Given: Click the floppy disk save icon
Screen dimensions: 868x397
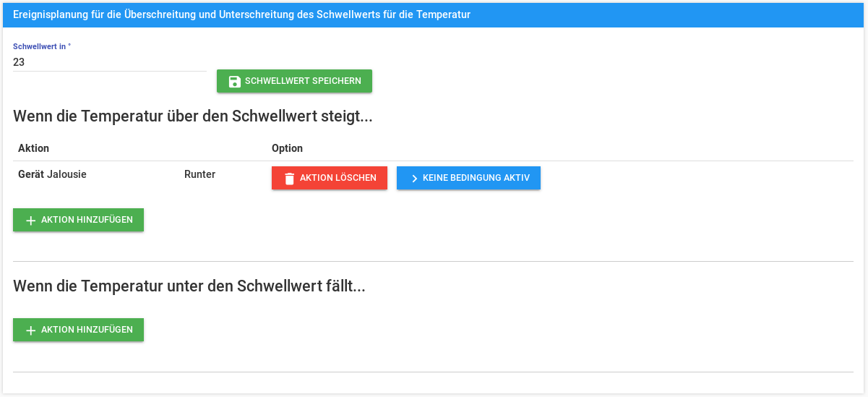Looking at the screenshot, I should (234, 81).
